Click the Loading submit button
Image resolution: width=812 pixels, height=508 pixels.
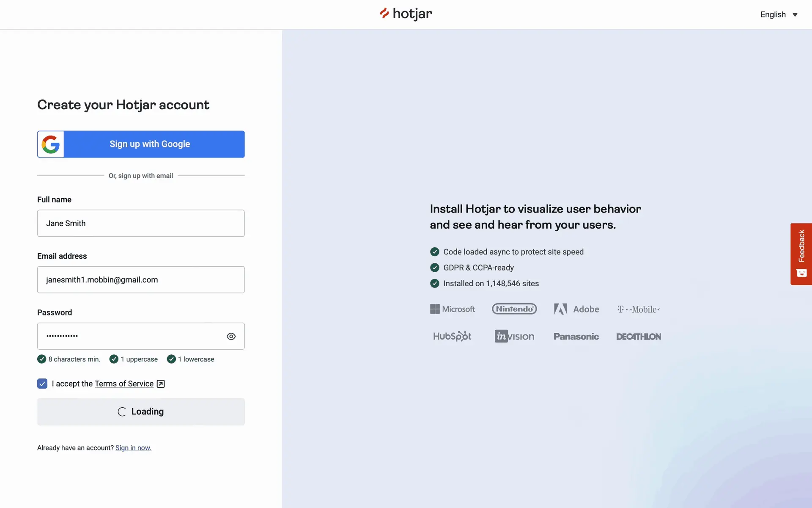[x=141, y=412]
